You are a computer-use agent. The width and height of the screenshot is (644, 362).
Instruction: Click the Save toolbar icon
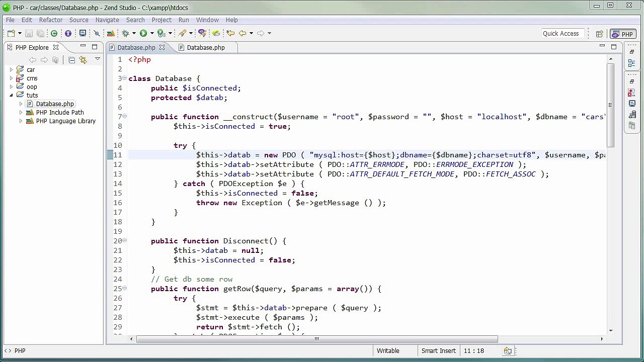tap(29, 33)
